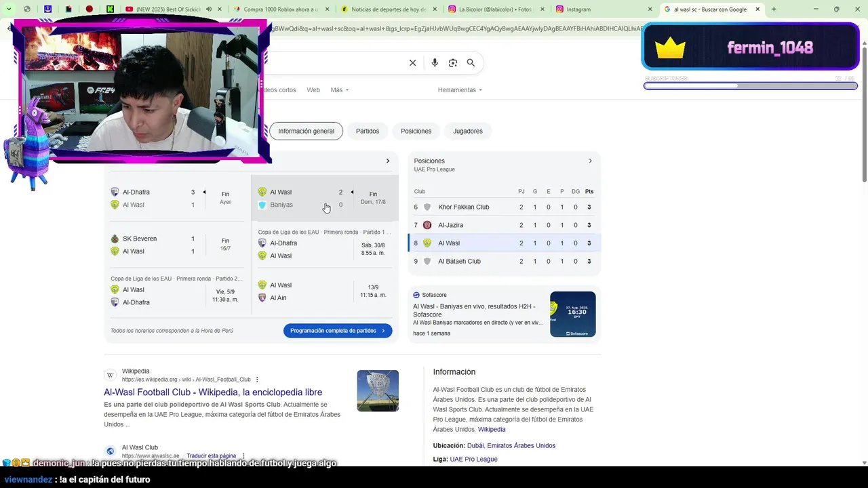Expand the Más search filter dropdown

point(339,90)
